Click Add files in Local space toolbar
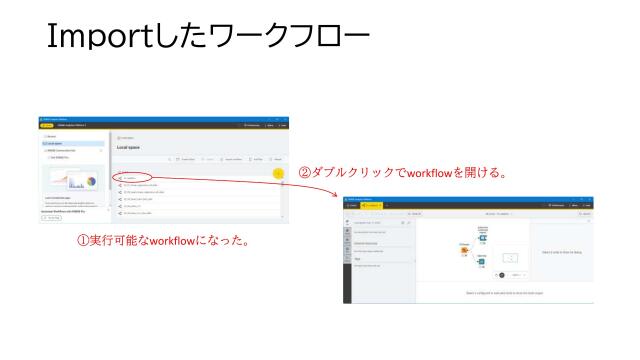Screen dimensions: 640x360 (x=256, y=159)
